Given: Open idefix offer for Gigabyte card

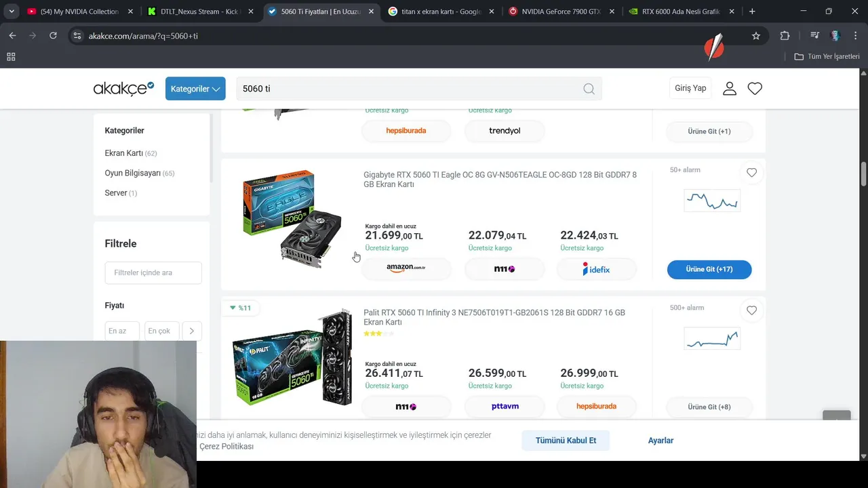Looking at the screenshot, I should pos(597,269).
